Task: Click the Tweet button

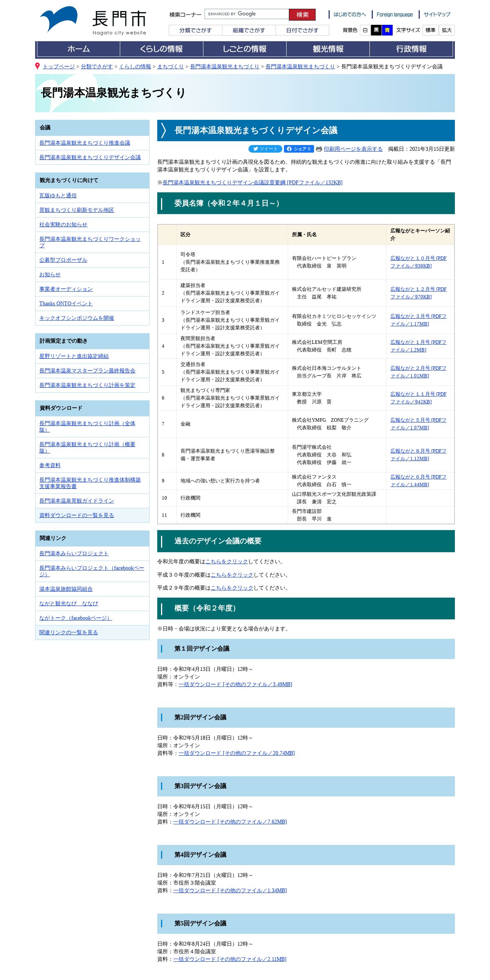Action: point(265,149)
